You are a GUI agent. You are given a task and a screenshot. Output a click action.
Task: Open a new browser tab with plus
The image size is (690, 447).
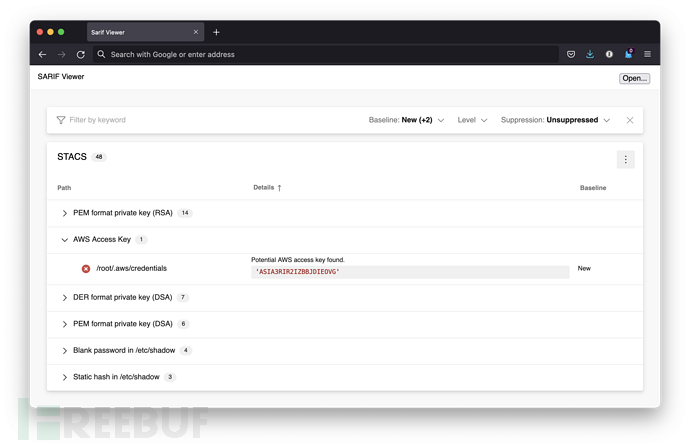pos(216,32)
